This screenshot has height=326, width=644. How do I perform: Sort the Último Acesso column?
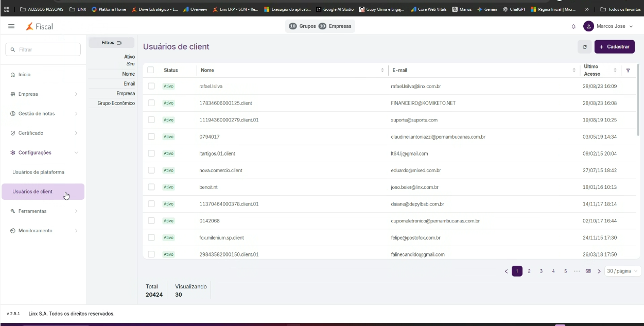coord(615,70)
